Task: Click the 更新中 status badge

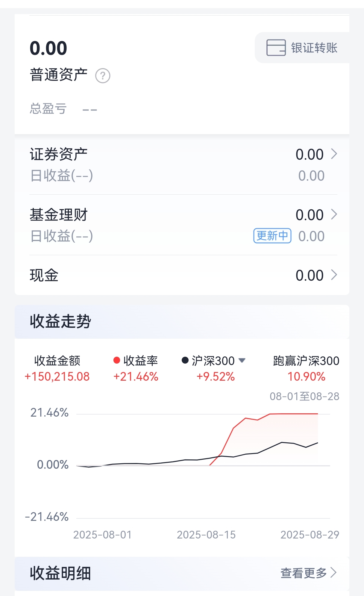Action: pos(272,236)
